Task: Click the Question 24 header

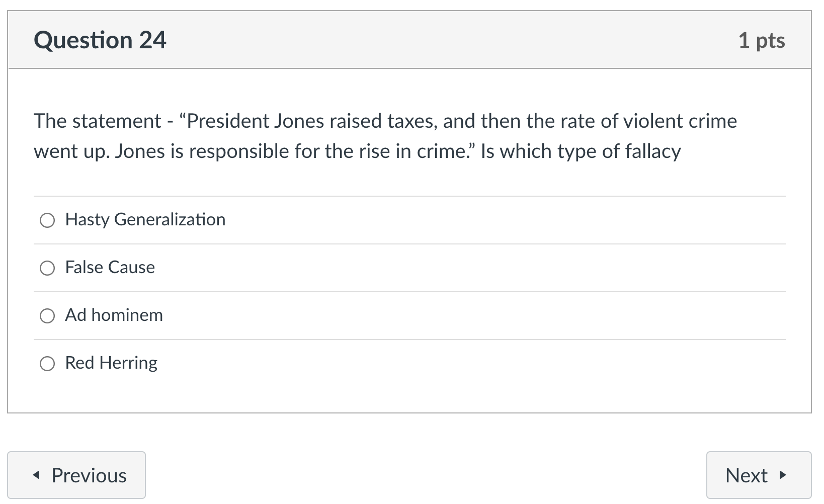Action: coord(100,40)
